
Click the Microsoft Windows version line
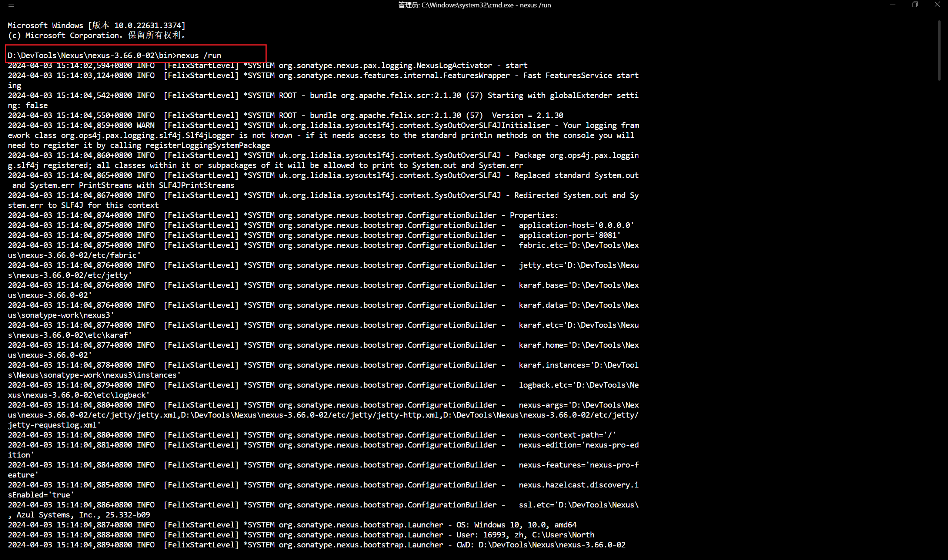pyautogui.click(x=97, y=25)
